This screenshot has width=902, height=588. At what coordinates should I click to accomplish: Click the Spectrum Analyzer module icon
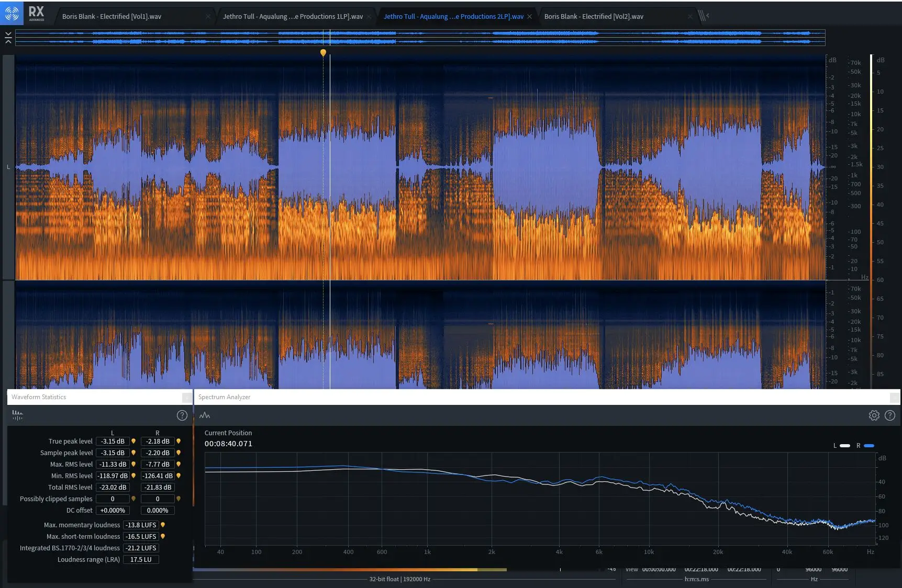(x=205, y=415)
